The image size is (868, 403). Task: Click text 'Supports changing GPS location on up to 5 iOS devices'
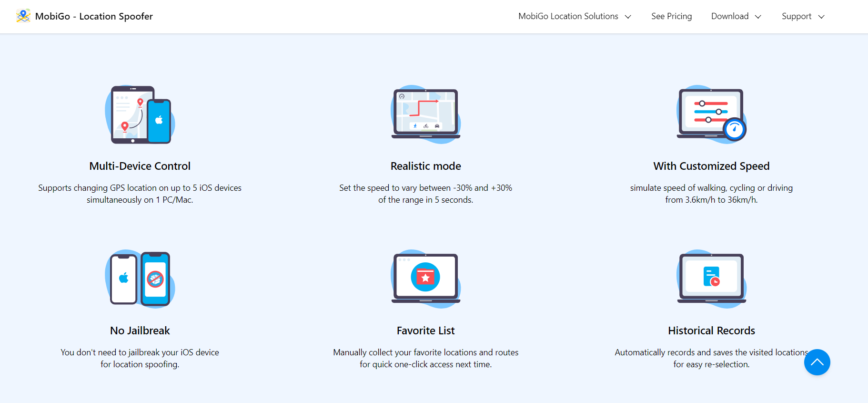pos(140,188)
